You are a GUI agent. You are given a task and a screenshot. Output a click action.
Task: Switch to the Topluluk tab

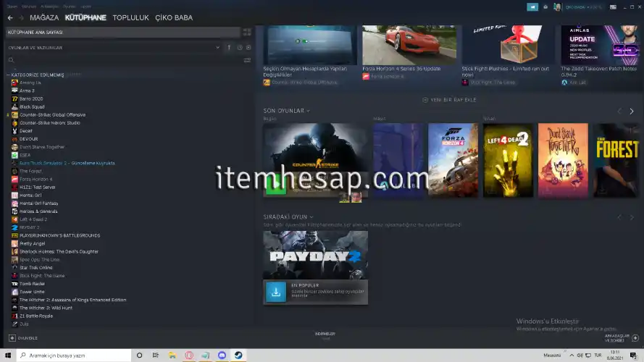click(130, 17)
